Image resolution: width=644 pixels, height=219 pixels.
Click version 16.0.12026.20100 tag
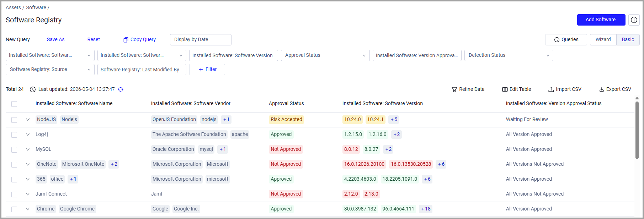pyautogui.click(x=364, y=164)
